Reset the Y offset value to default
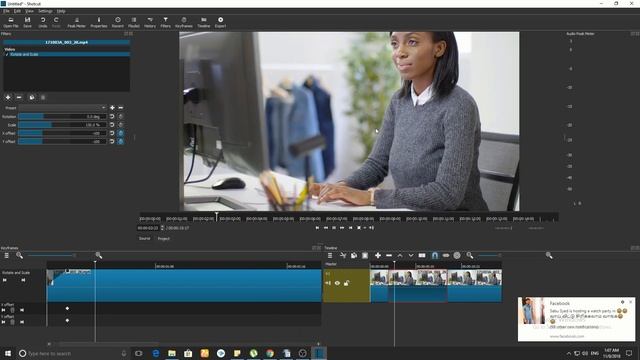This screenshot has height=360, width=640. point(112,141)
